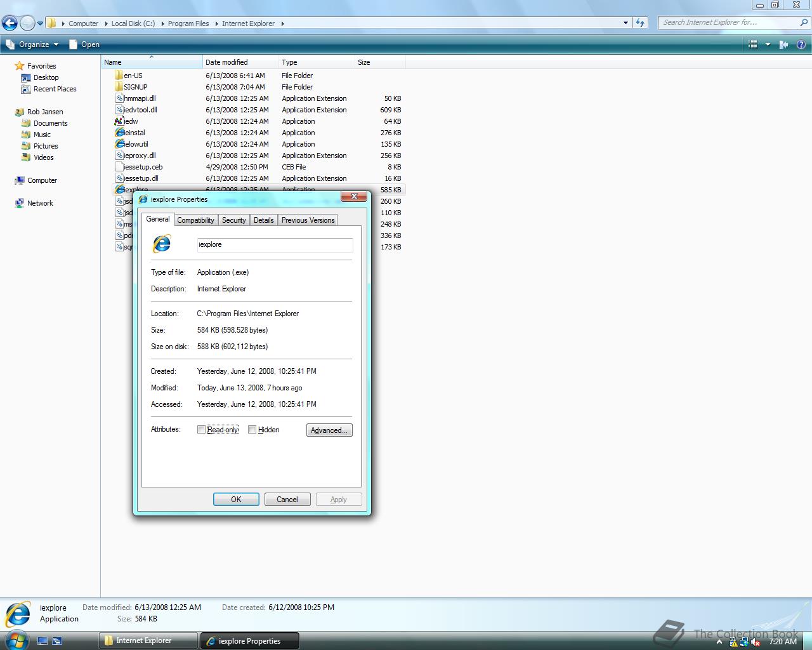
Task: Sort by Date modified column header
Action: [240, 62]
